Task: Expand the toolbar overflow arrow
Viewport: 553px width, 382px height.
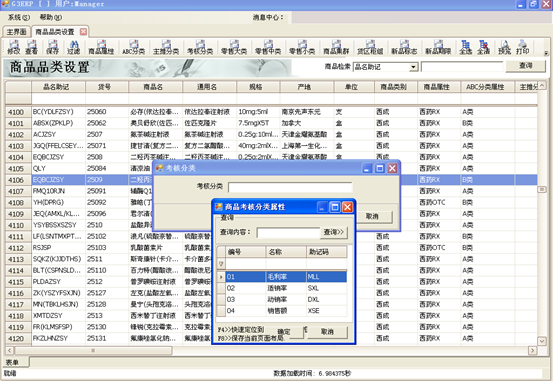Action: pos(546,53)
